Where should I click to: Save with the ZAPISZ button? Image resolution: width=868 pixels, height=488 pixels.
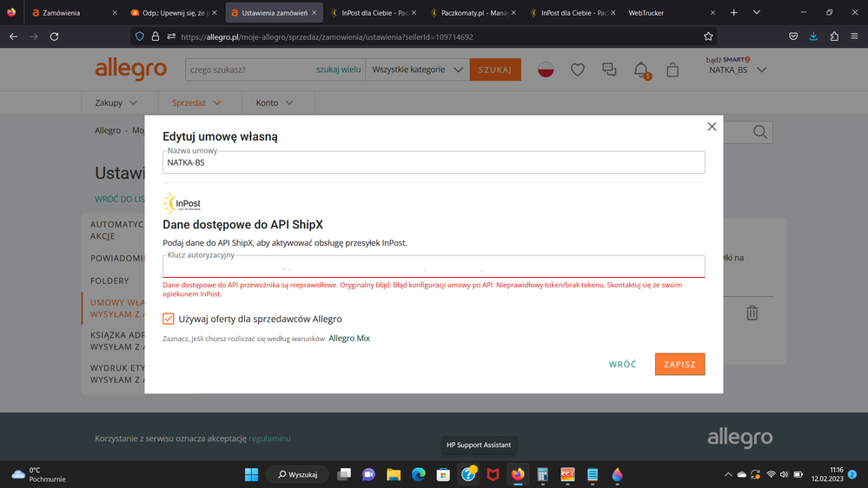tap(679, 364)
